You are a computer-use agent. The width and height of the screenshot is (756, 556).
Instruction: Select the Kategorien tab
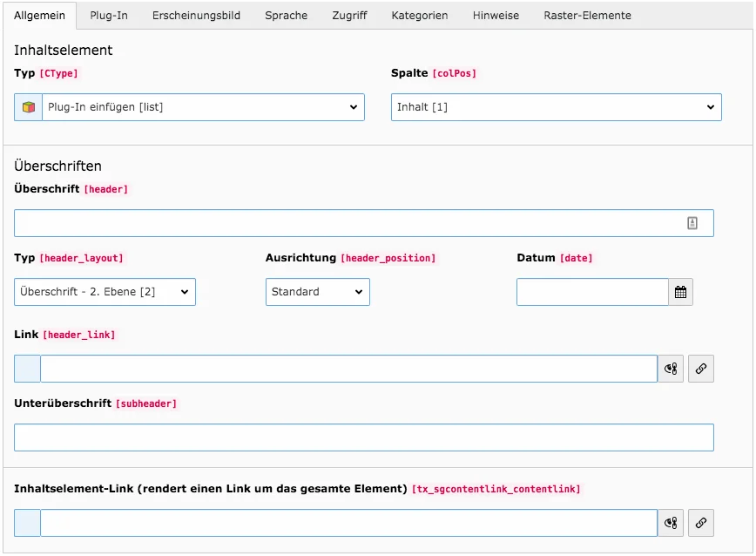pos(420,15)
